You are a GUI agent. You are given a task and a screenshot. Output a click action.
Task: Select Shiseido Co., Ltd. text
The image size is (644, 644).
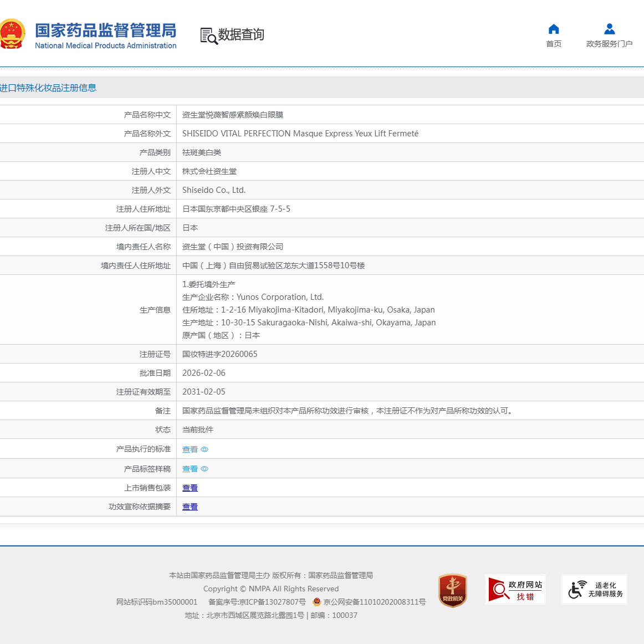(x=214, y=190)
